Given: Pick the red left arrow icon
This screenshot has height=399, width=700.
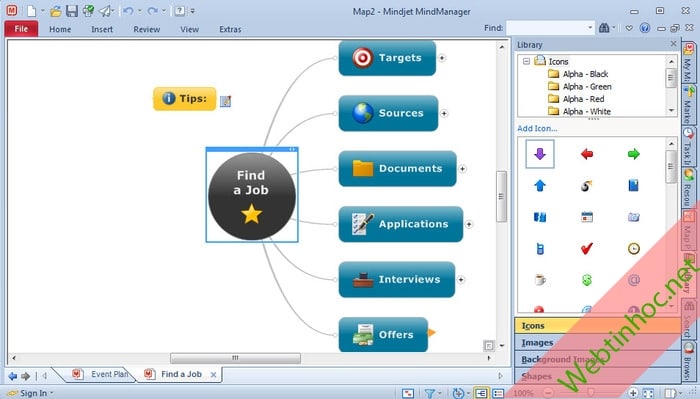Looking at the screenshot, I should [x=587, y=154].
